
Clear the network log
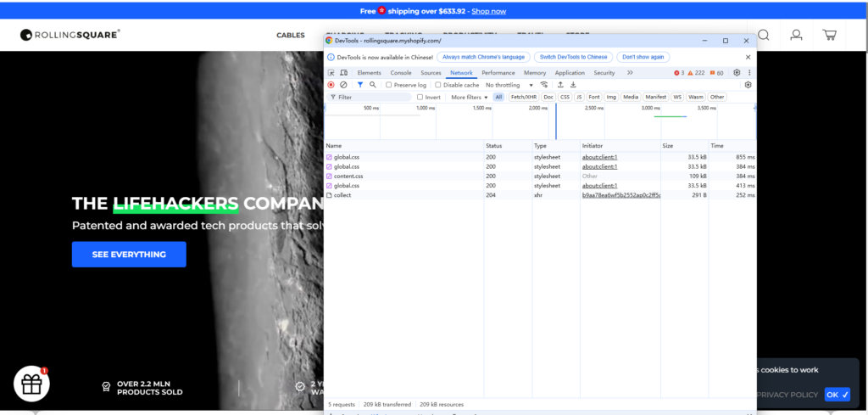point(343,85)
